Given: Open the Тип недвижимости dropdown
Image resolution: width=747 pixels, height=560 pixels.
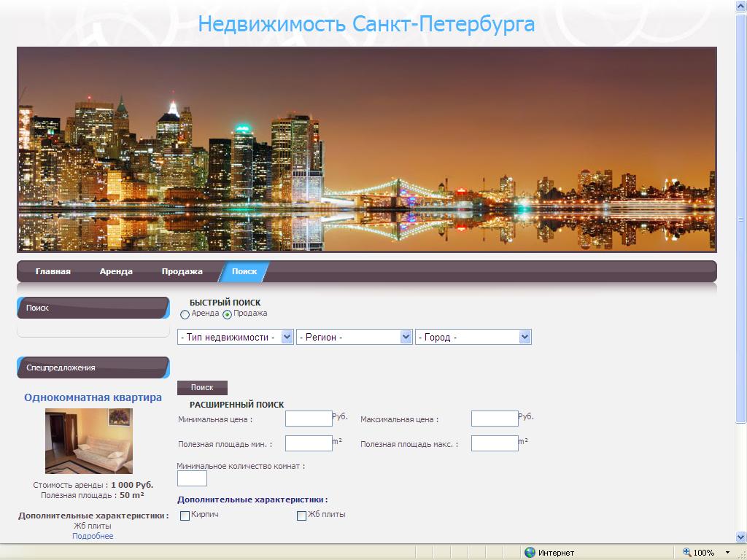Looking at the screenshot, I should [236, 337].
